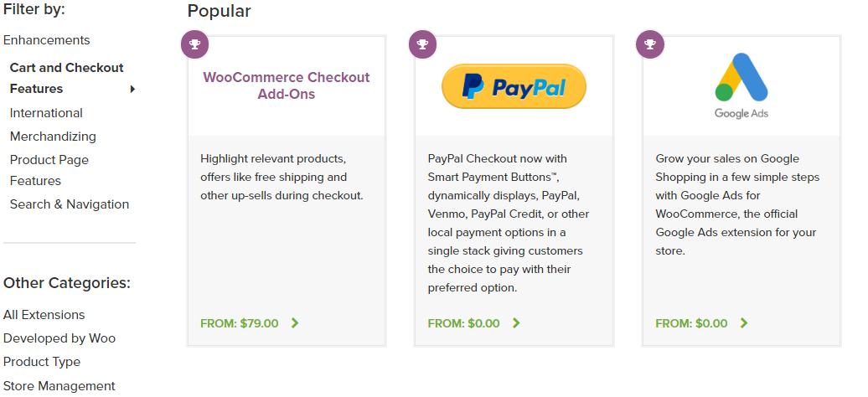Image resolution: width=868 pixels, height=397 pixels.
Task: Show All Extensions
Action: 44,314
